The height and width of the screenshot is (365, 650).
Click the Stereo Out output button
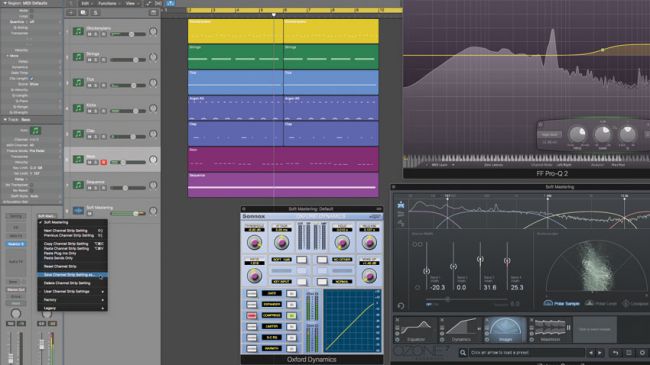[x=16, y=290]
